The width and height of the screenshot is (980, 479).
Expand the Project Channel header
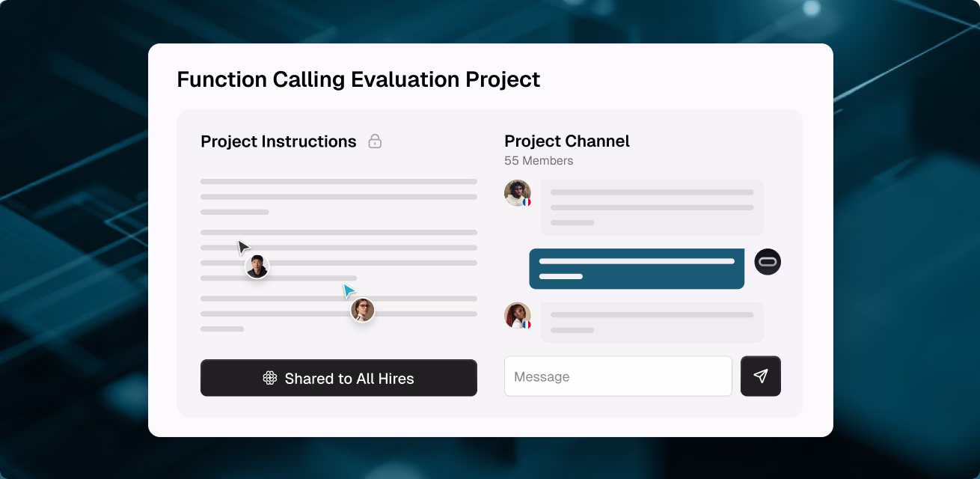pyautogui.click(x=567, y=141)
